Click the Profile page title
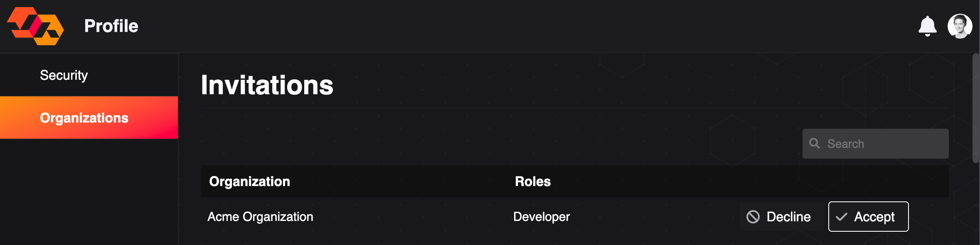This screenshot has width=980, height=245. [111, 26]
